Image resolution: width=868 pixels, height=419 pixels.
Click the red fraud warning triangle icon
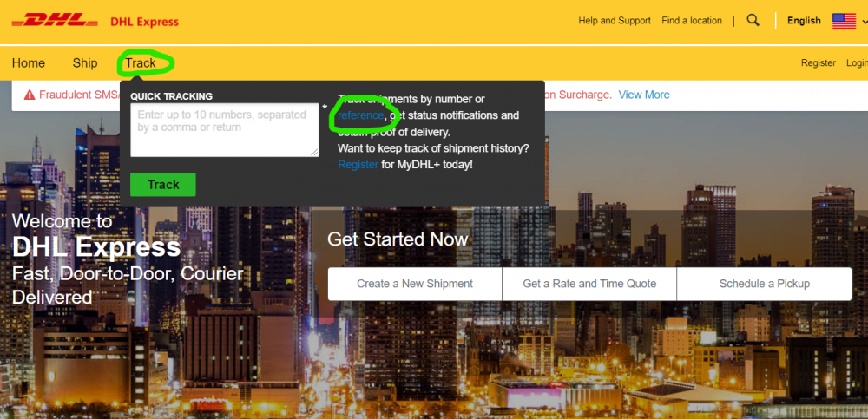tap(30, 95)
